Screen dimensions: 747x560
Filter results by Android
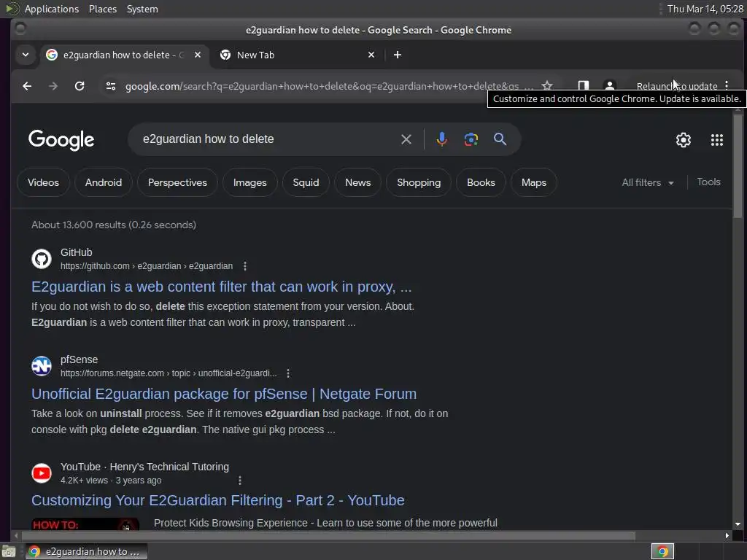tap(104, 182)
